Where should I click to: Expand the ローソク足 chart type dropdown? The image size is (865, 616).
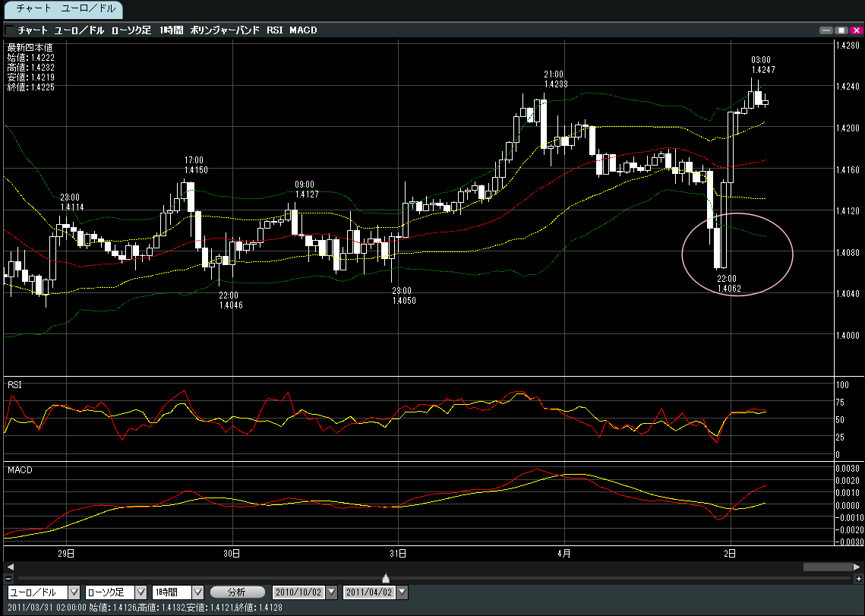141,592
